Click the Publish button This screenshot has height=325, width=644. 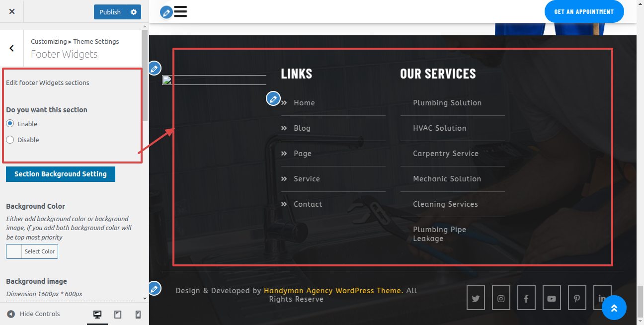click(x=110, y=12)
